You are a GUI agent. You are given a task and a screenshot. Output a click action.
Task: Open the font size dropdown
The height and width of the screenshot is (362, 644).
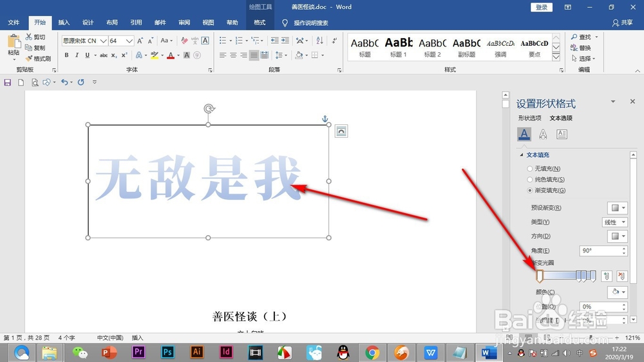(129, 41)
